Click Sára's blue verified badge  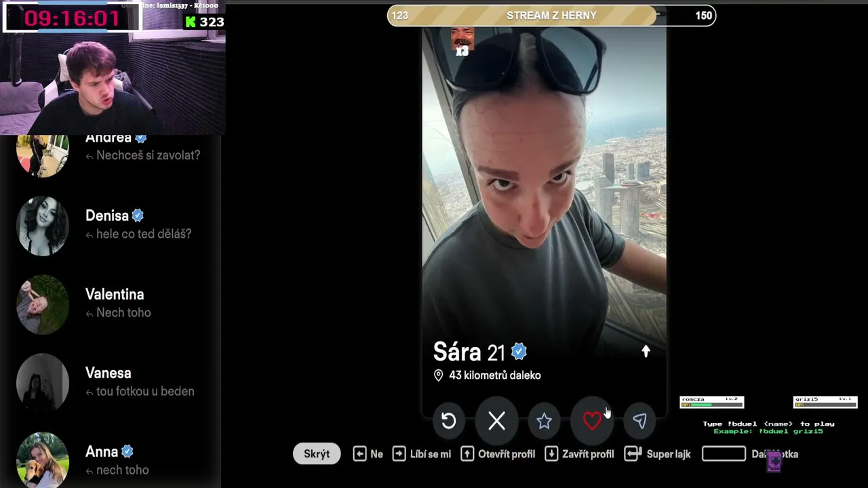tap(519, 352)
